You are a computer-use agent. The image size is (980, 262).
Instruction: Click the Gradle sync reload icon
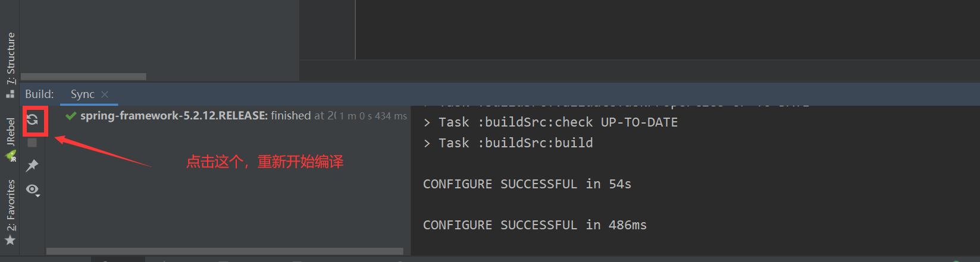32,120
